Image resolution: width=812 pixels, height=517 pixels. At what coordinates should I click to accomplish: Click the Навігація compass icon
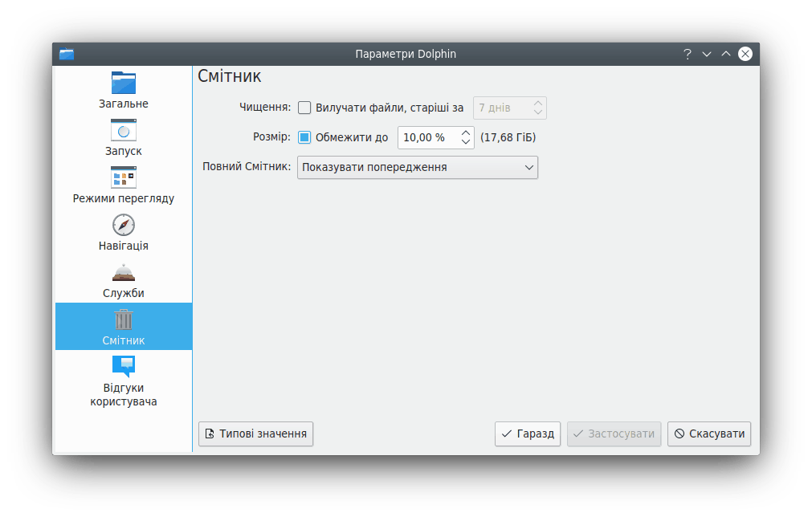point(124,225)
